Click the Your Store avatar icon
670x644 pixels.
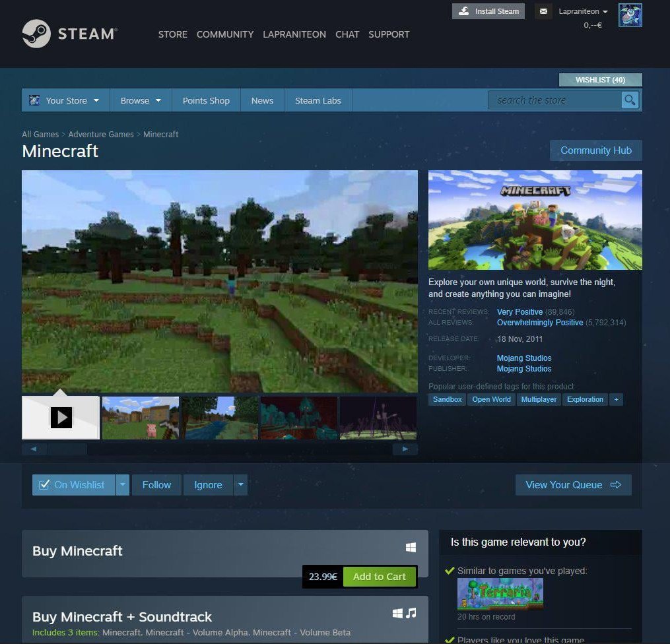click(34, 100)
